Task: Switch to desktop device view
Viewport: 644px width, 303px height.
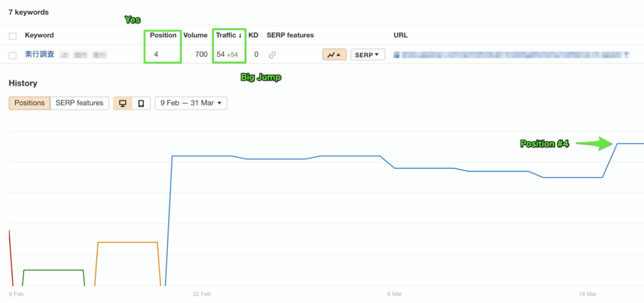Action: pyautogui.click(x=123, y=103)
